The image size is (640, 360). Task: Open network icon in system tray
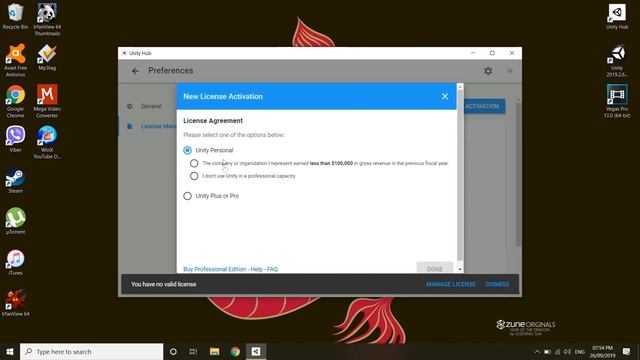pos(558,351)
